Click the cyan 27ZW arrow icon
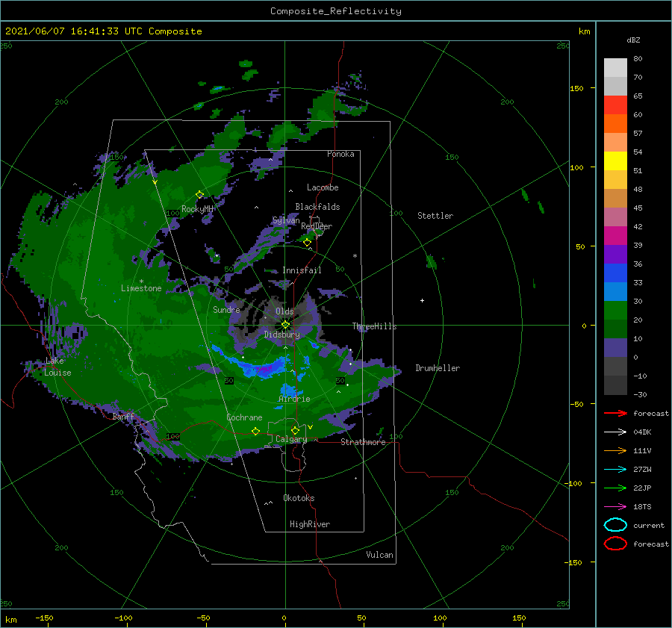Screen dimensions: 672x628 point(615,470)
